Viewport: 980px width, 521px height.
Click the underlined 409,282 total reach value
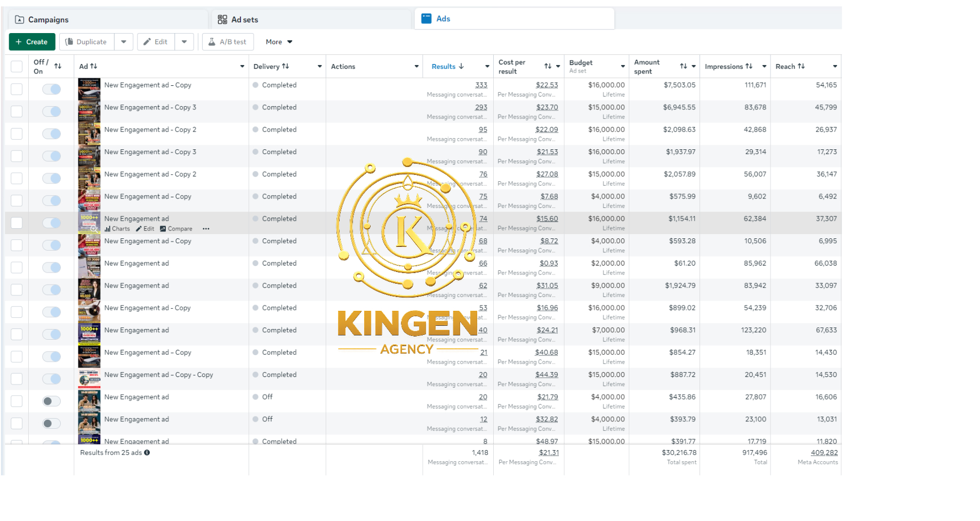tap(824, 453)
